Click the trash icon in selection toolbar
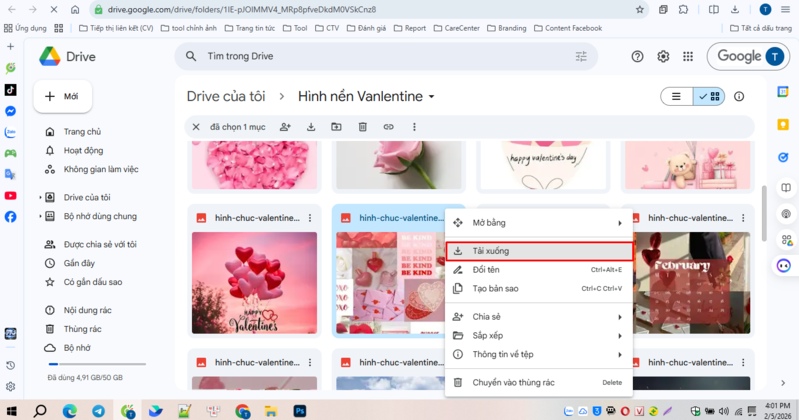This screenshot has width=799, height=420. [x=362, y=127]
